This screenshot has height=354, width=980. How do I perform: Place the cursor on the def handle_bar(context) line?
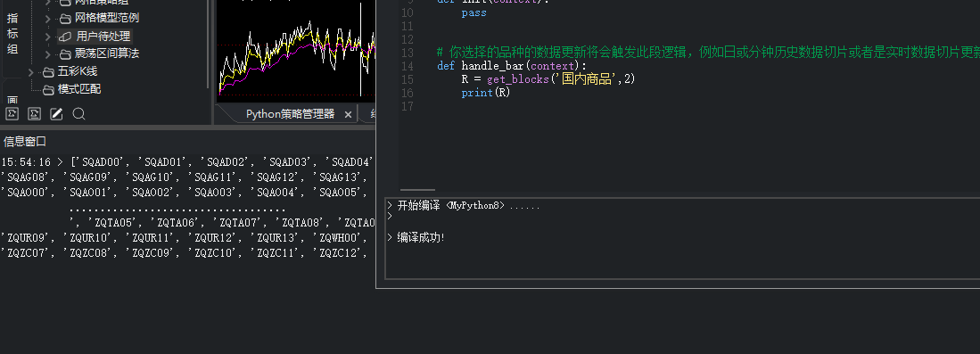511,66
